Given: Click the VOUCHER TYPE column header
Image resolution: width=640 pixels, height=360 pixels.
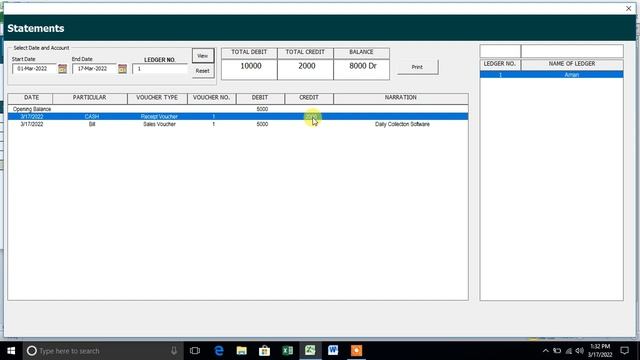Looking at the screenshot, I should click(157, 98).
